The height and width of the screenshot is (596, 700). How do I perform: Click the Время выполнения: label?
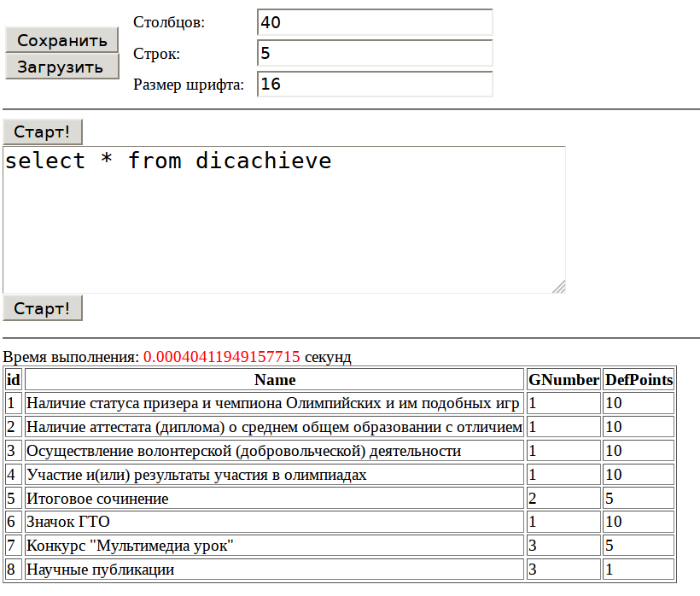click(x=71, y=357)
